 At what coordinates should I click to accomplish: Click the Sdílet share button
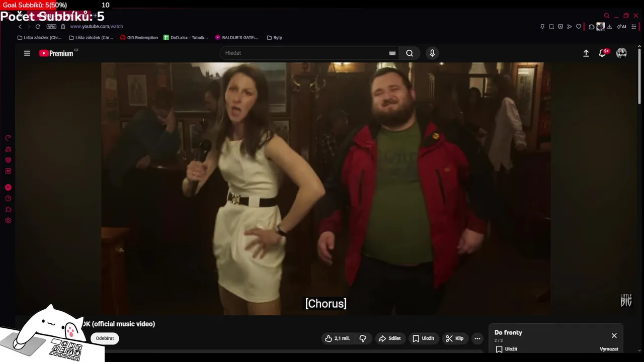coord(389,338)
